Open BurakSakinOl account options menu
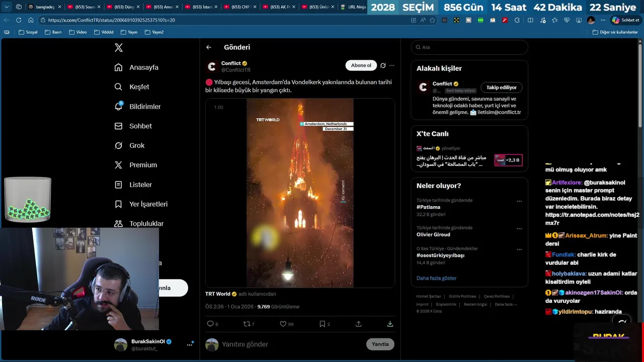This screenshot has height=362, width=644. point(190,344)
